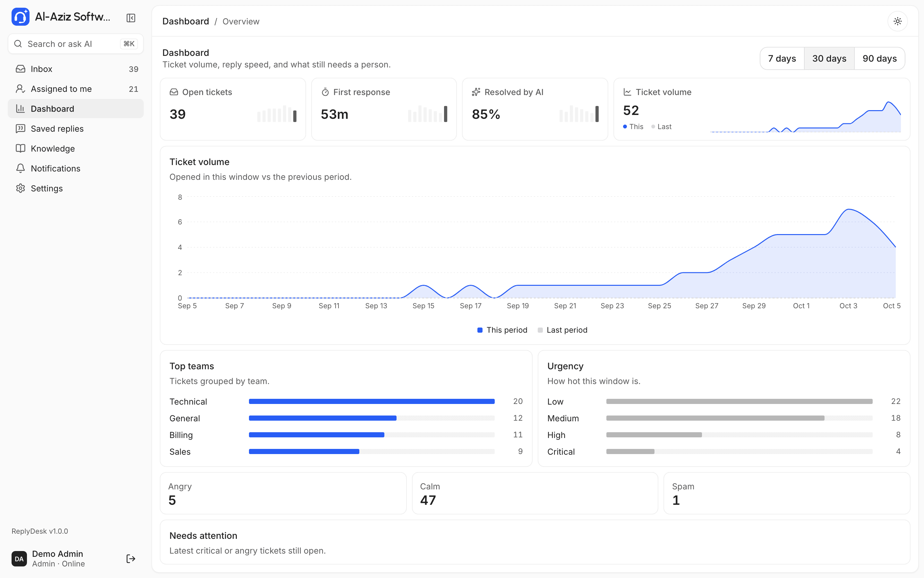Click the Technical team progress bar
Viewport: 924px width, 578px height.
[372, 401]
